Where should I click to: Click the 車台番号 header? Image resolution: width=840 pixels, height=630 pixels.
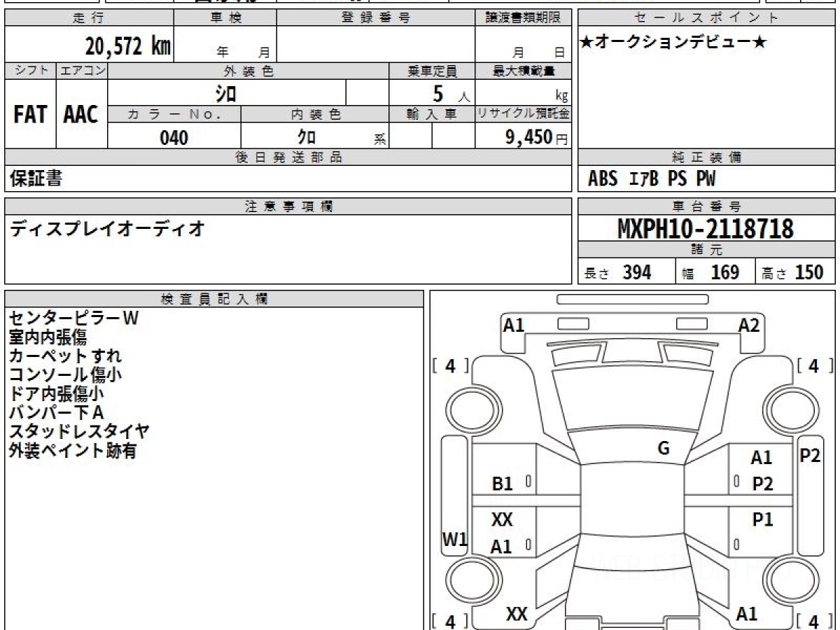706,206
